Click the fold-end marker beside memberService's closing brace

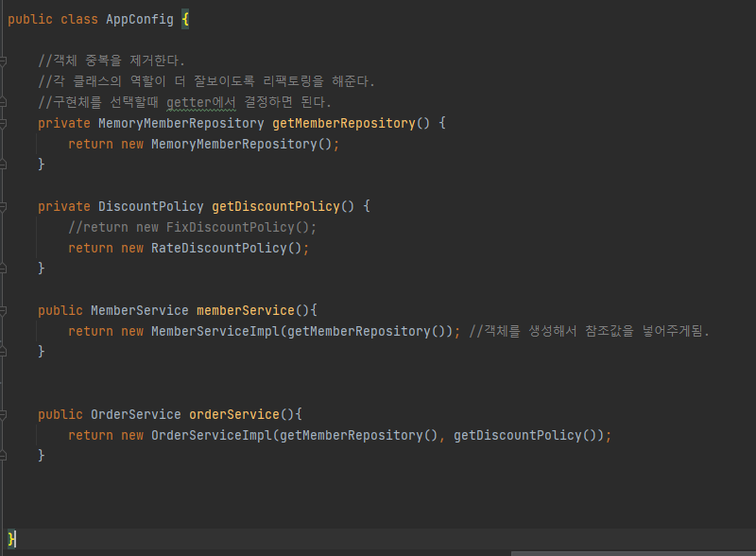tap(3, 352)
